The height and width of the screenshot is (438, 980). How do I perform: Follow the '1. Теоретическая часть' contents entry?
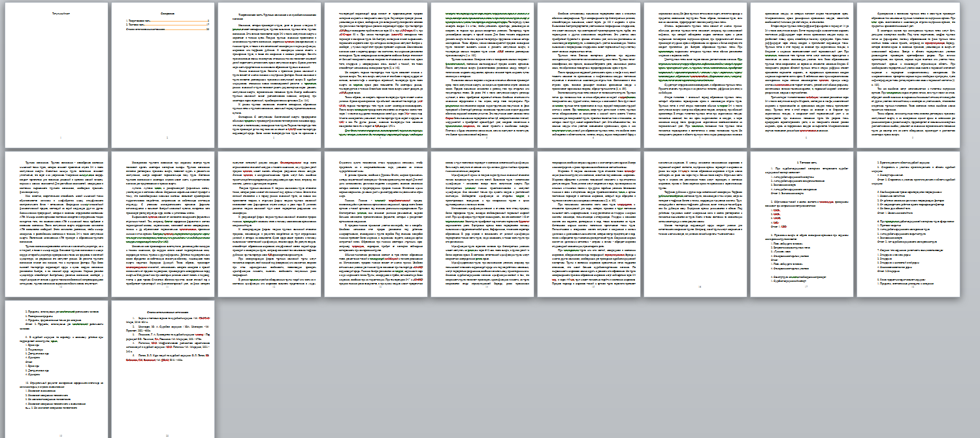coord(167,21)
